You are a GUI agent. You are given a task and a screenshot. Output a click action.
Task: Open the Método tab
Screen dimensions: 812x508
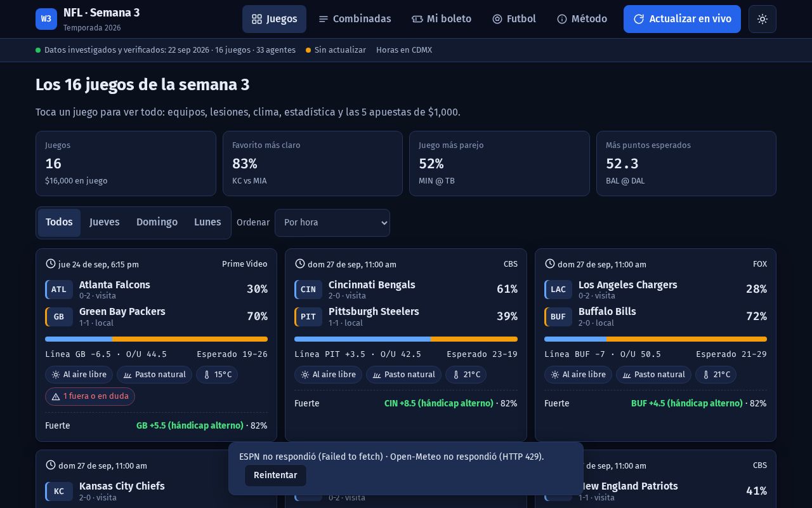click(582, 19)
